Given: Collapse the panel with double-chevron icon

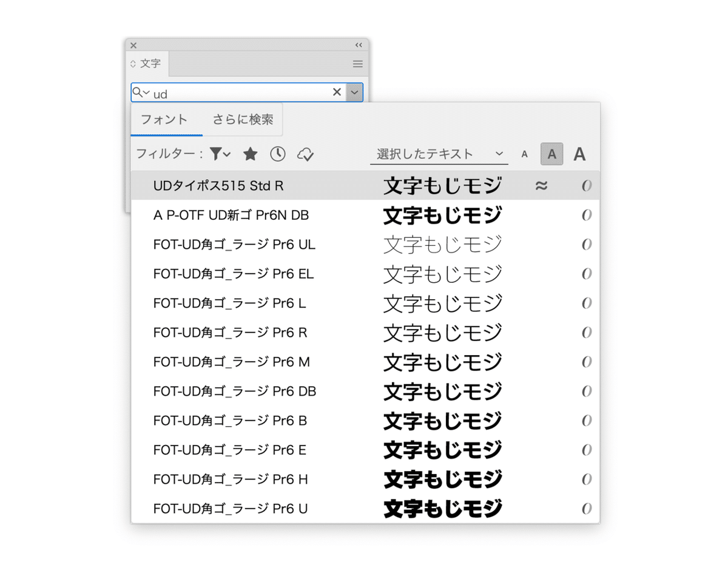Looking at the screenshot, I should [x=359, y=46].
